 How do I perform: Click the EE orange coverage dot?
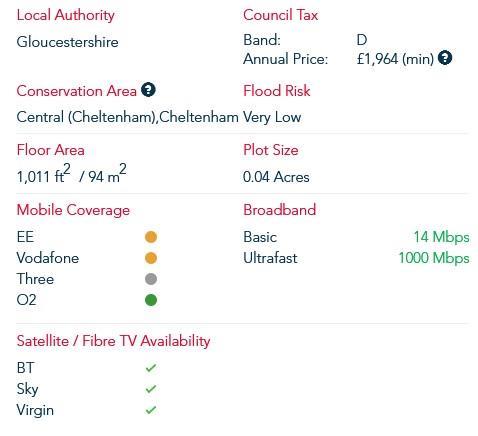point(151,237)
